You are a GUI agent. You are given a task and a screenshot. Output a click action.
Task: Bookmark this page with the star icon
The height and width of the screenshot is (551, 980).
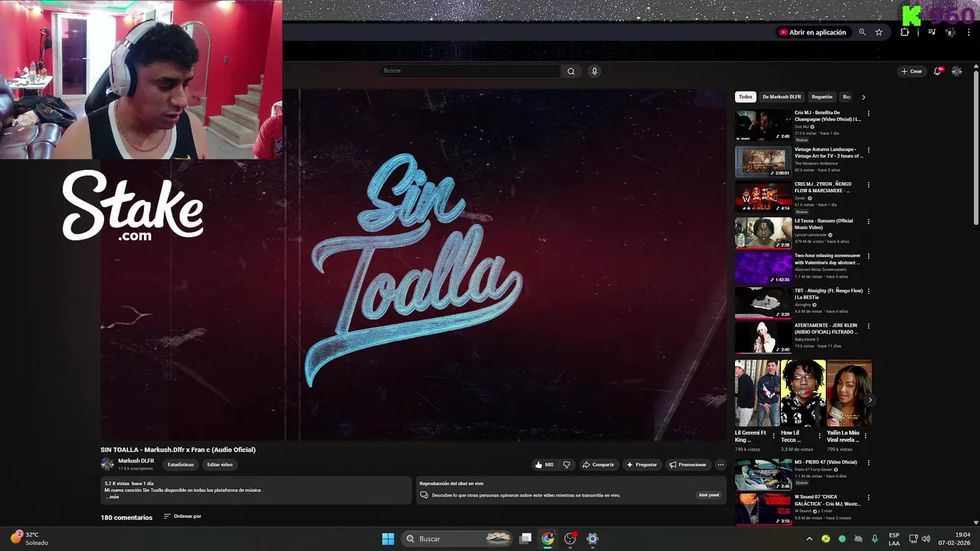(x=879, y=32)
